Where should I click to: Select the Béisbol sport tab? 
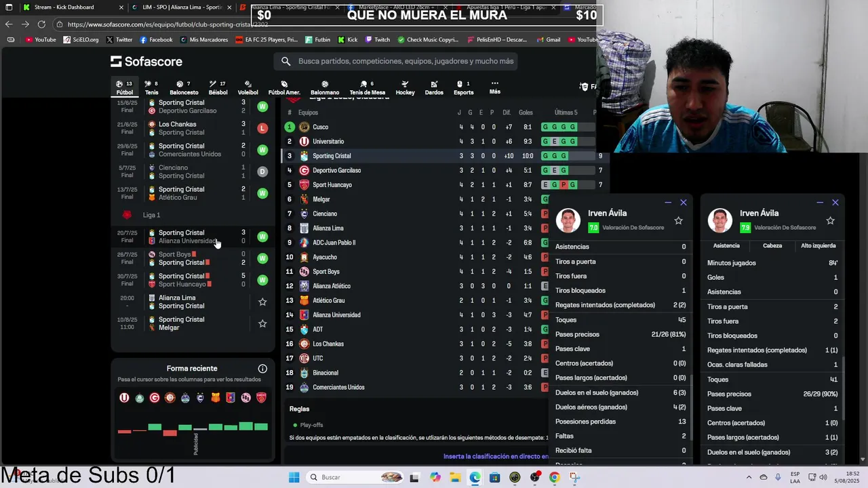(x=218, y=88)
